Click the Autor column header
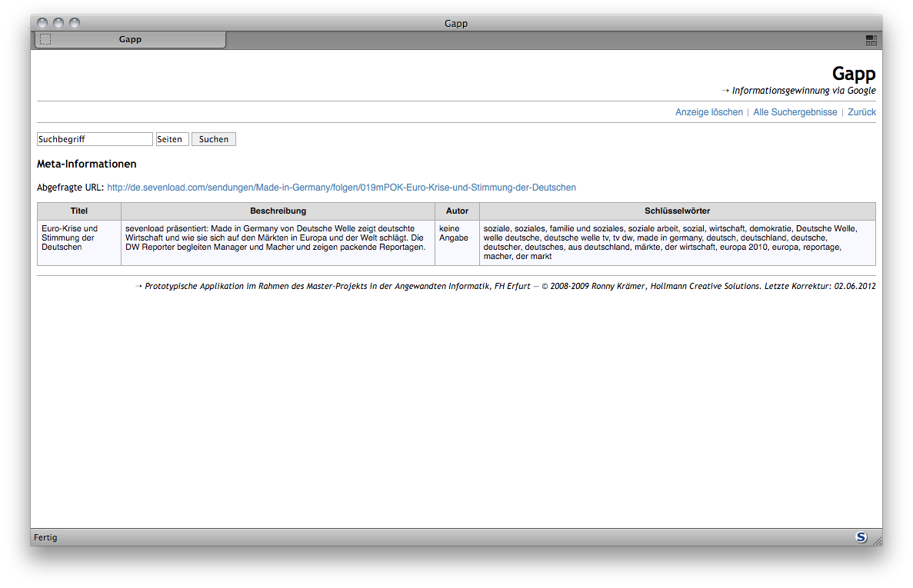 [457, 211]
